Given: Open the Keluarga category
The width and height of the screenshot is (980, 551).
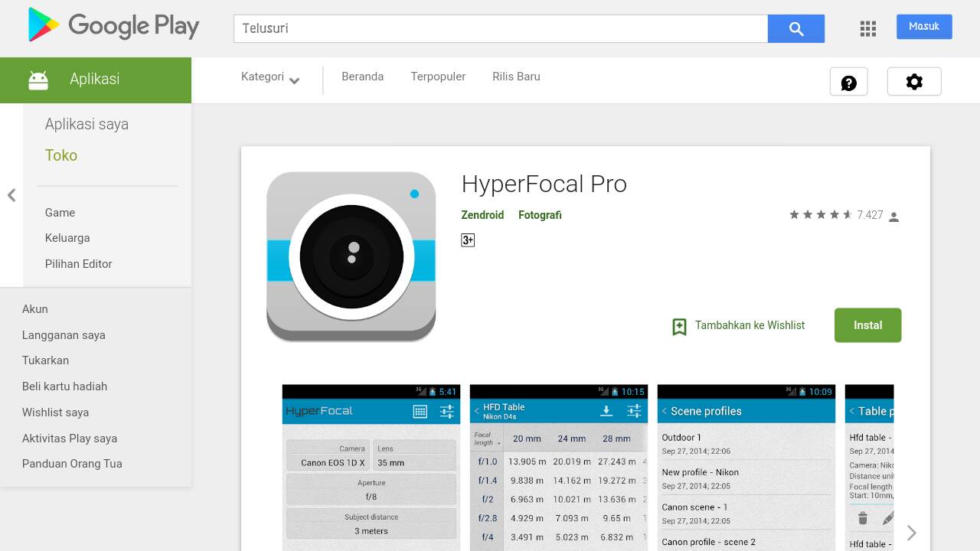Looking at the screenshot, I should pos(67,238).
